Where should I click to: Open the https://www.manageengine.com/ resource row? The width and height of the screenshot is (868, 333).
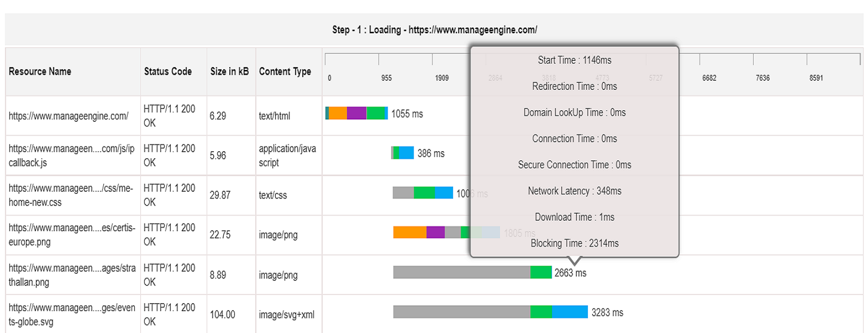68,116
